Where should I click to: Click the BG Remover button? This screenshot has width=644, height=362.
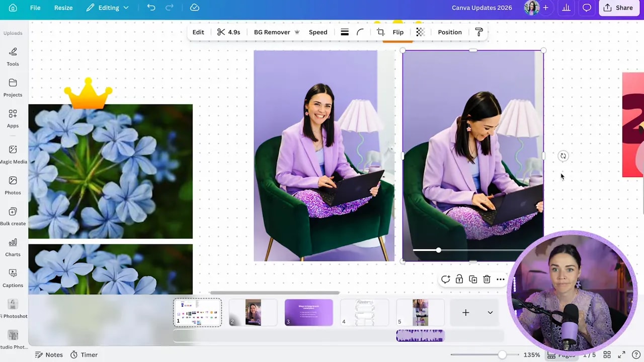[277, 32]
